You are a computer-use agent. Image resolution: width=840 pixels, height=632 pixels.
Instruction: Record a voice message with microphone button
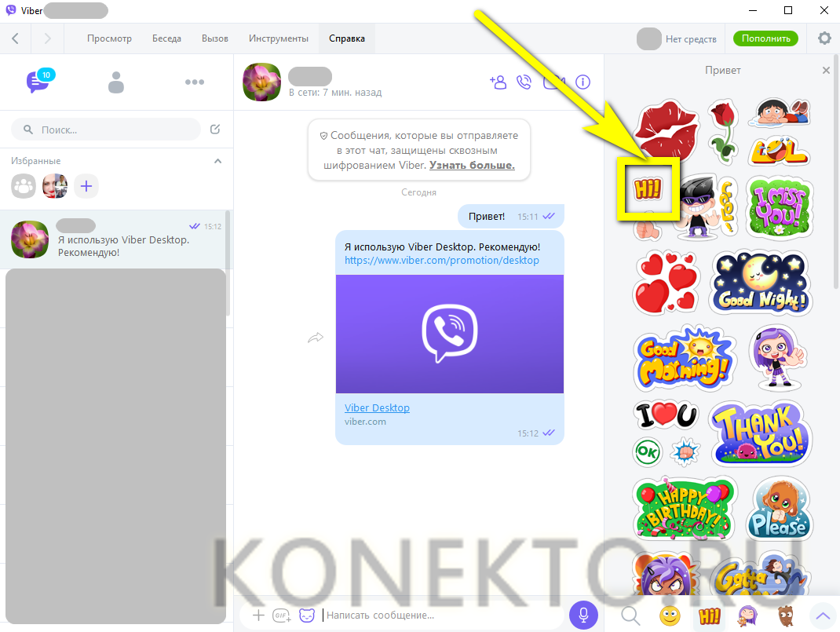coord(583,615)
